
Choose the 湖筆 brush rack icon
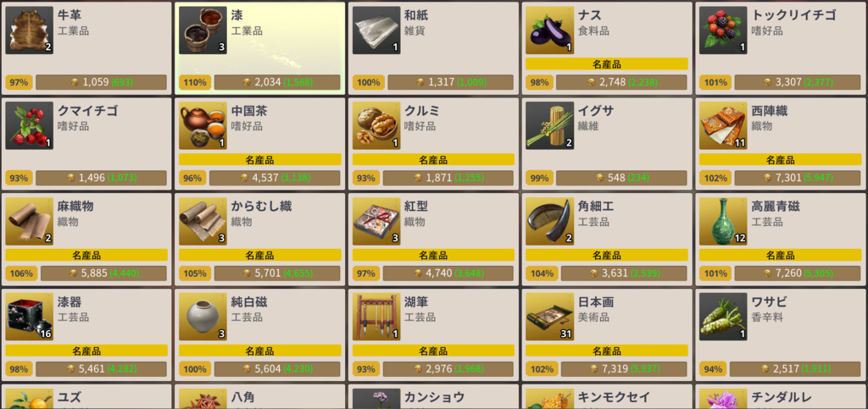click(376, 317)
